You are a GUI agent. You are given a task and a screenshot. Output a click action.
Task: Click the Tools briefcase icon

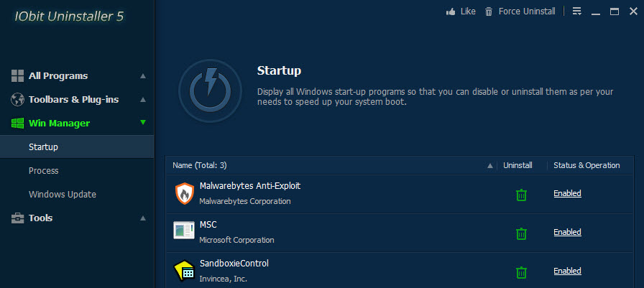(x=17, y=218)
